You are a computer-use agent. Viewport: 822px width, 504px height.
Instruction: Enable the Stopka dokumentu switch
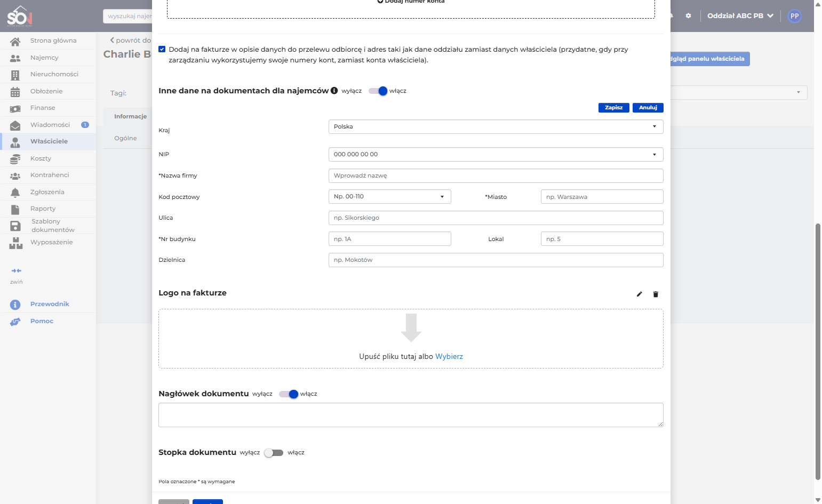274,453
